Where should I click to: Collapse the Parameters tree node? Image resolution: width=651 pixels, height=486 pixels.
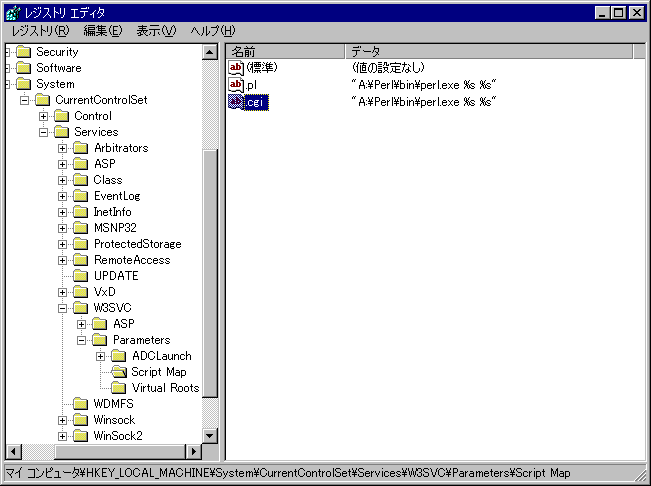(82, 340)
